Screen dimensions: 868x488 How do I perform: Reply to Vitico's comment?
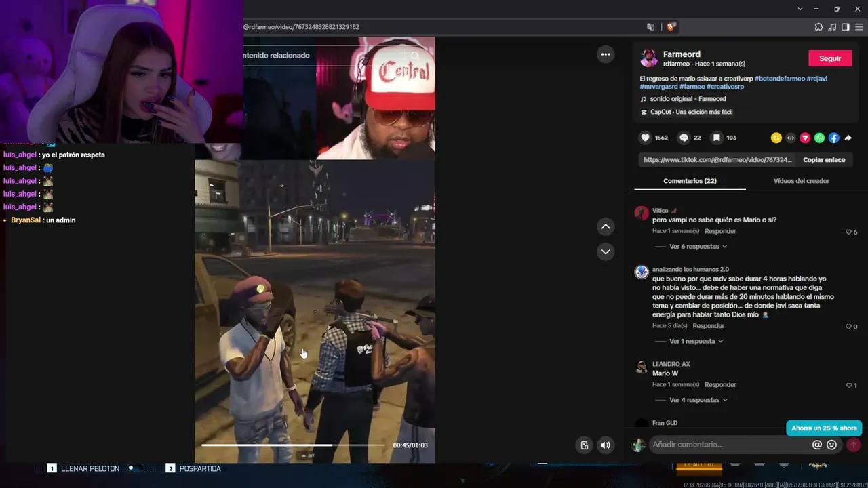tap(720, 231)
